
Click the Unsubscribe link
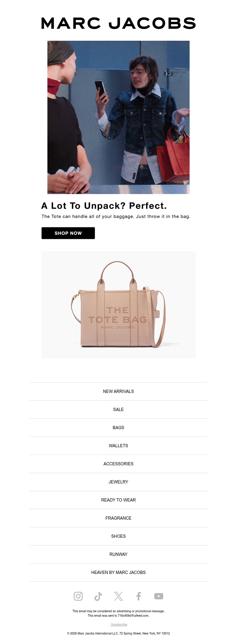119,624
